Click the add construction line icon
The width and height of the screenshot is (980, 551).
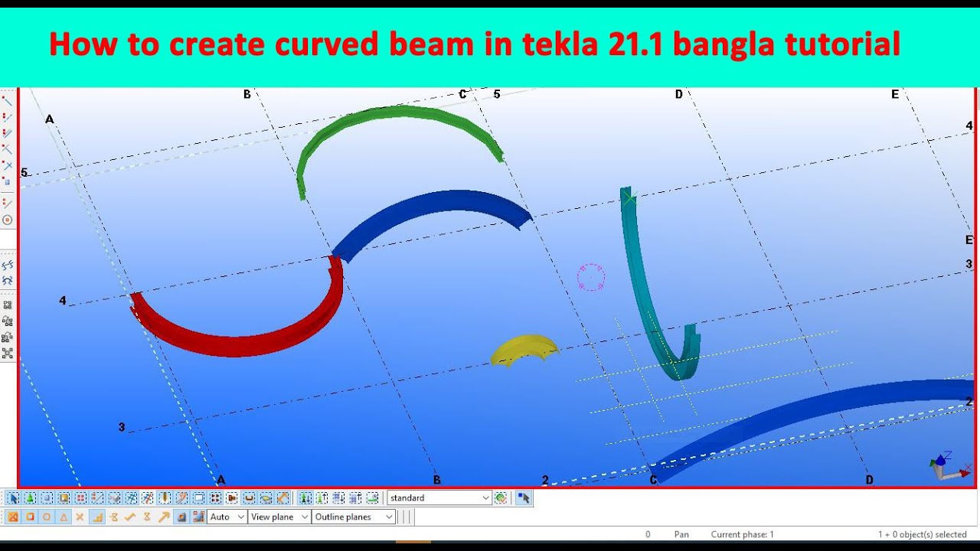(x=8, y=203)
